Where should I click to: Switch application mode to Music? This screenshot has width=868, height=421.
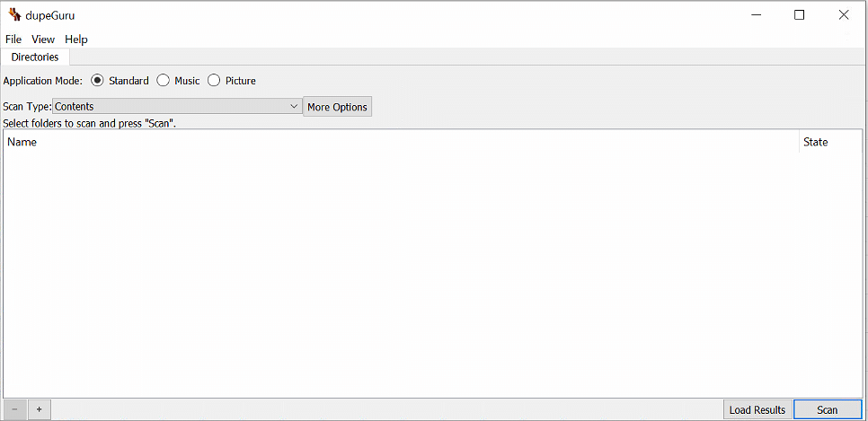point(178,81)
